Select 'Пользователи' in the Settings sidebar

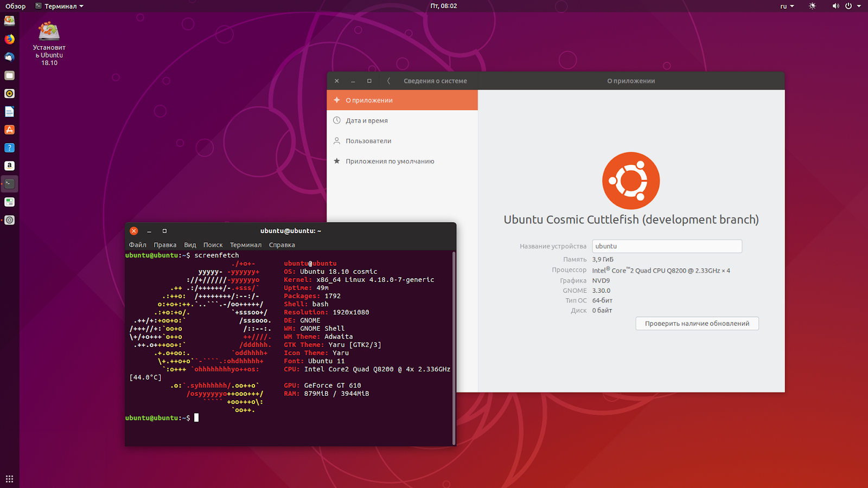coord(403,141)
